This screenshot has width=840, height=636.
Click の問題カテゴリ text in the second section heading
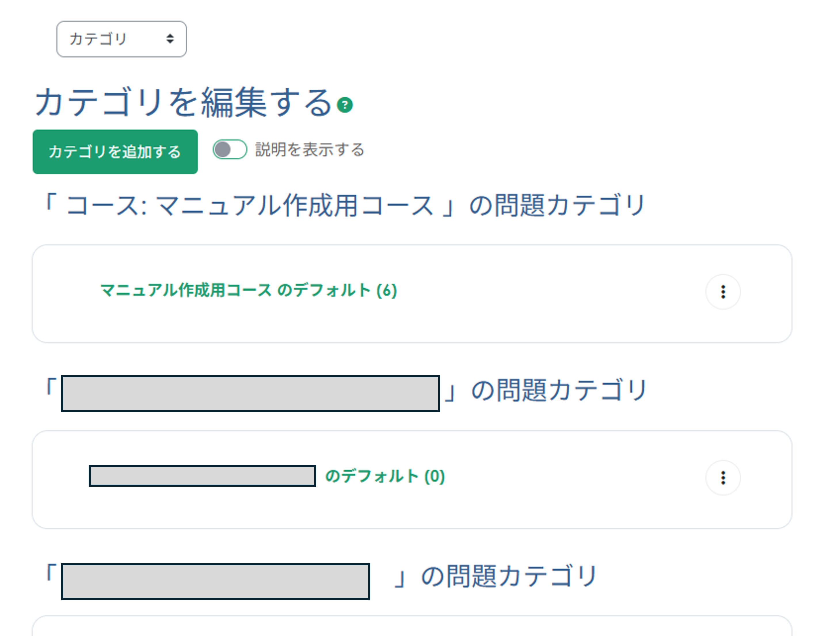(558, 390)
